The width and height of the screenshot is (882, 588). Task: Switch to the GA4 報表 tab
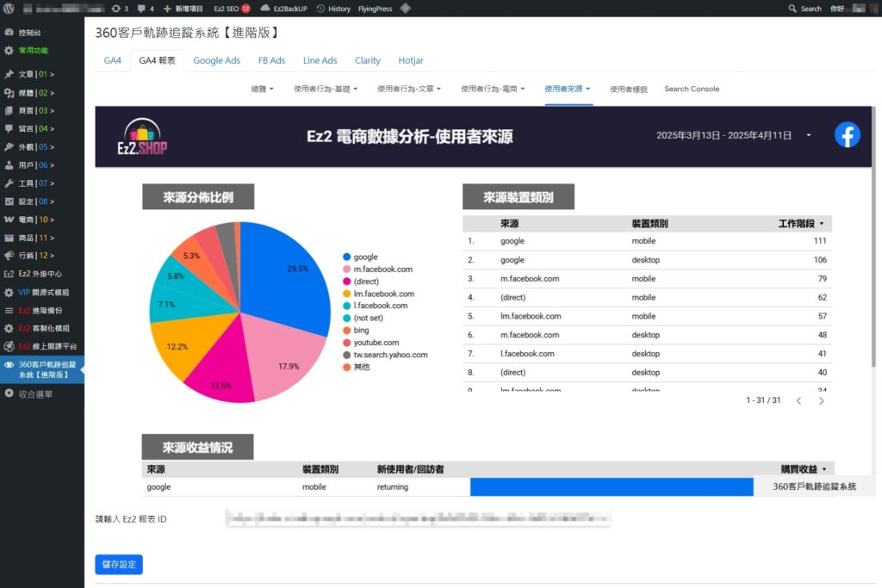(157, 60)
